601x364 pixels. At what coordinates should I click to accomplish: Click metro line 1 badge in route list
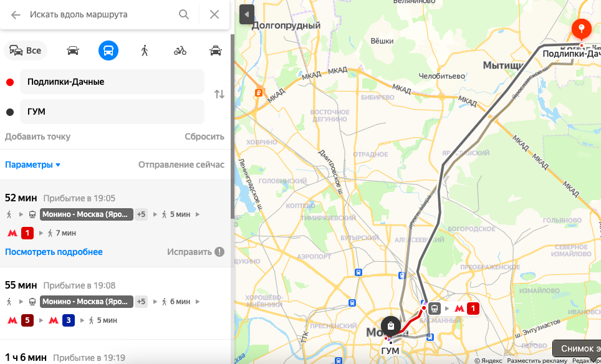tap(27, 233)
